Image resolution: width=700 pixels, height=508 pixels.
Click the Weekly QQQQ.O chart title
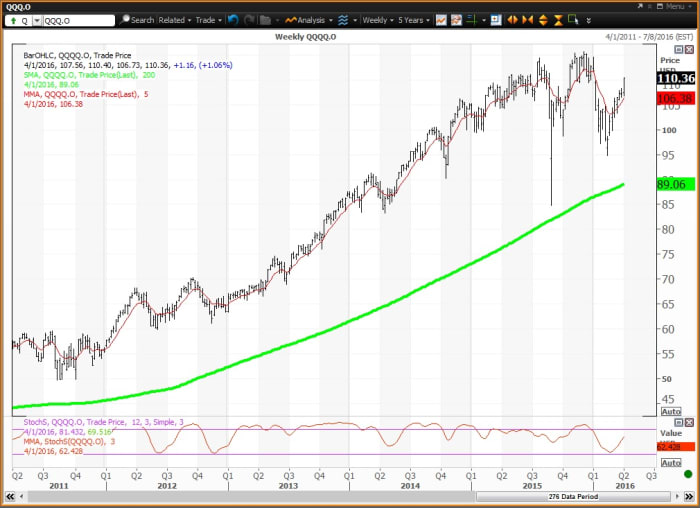[305, 37]
